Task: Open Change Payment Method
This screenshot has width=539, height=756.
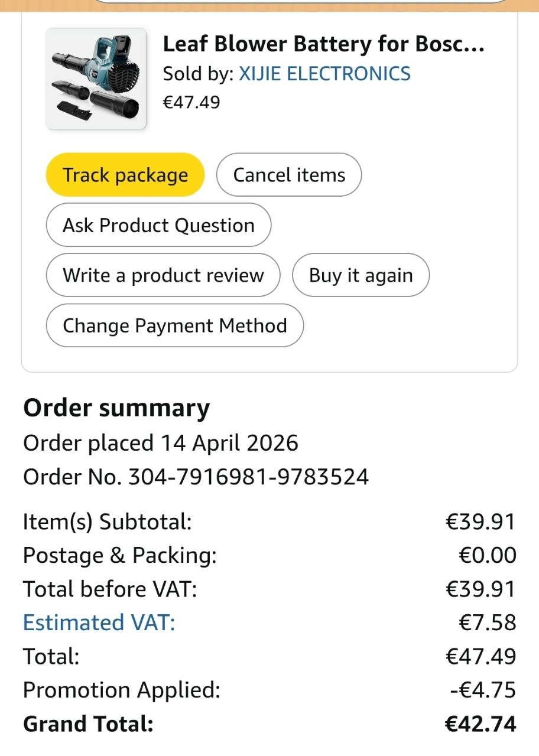Action: pos(175,325)
